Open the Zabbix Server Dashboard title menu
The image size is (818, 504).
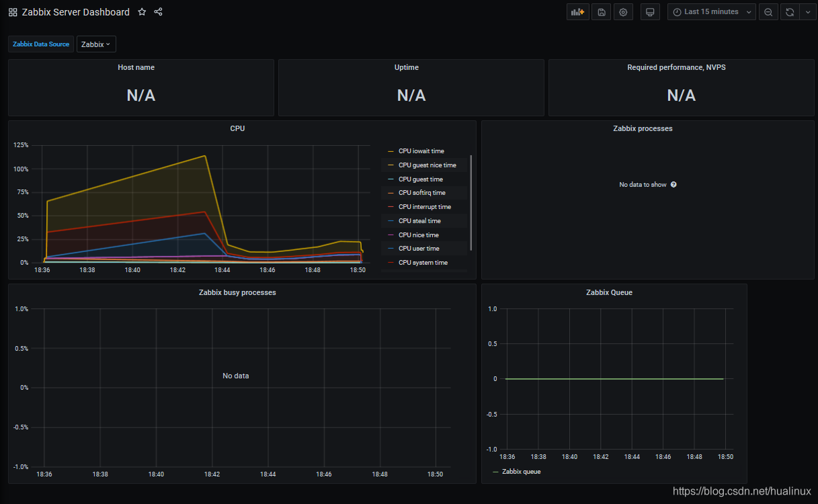[75, 12]
